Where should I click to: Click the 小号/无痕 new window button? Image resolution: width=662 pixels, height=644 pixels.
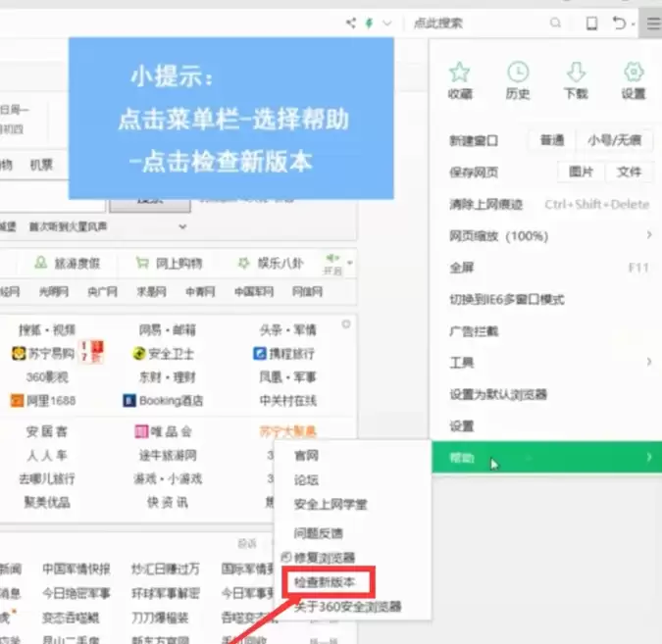click(614, 140)
